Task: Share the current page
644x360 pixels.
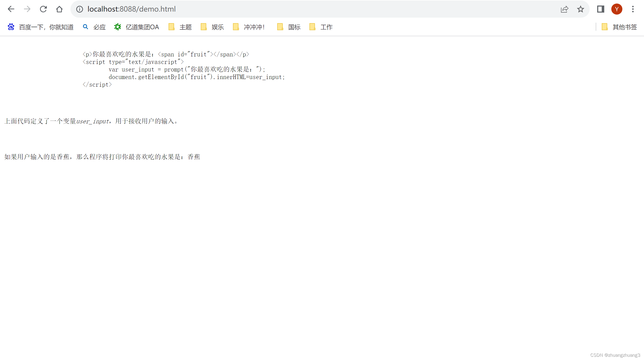Action: [x=565, y=9]
